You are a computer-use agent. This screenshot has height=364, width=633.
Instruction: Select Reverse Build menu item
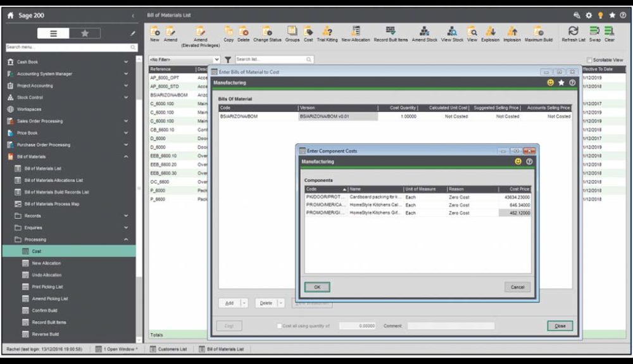pos(45,334)
